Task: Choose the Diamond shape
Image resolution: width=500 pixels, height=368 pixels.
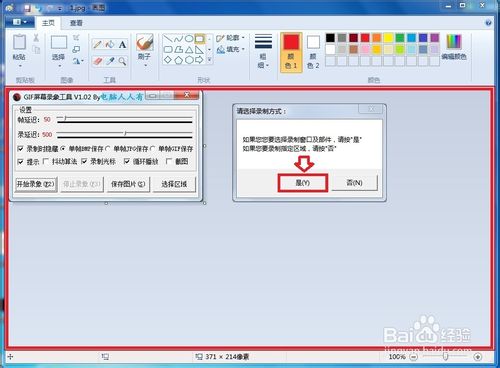Action: point(168,60)
